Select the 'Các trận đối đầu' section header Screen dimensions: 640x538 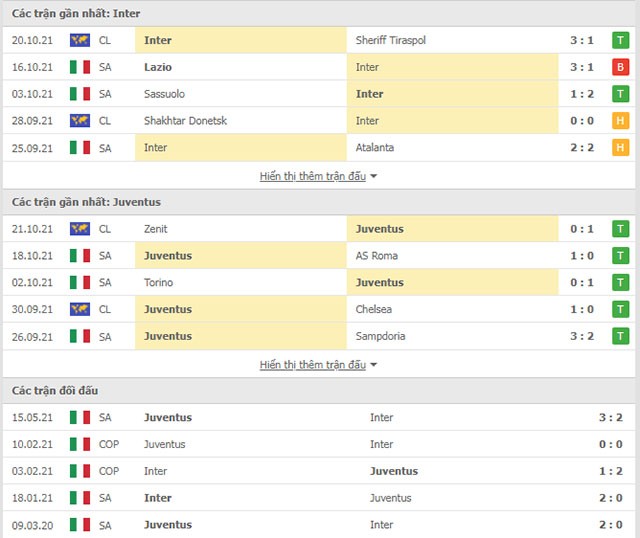(x=55, y=390)
